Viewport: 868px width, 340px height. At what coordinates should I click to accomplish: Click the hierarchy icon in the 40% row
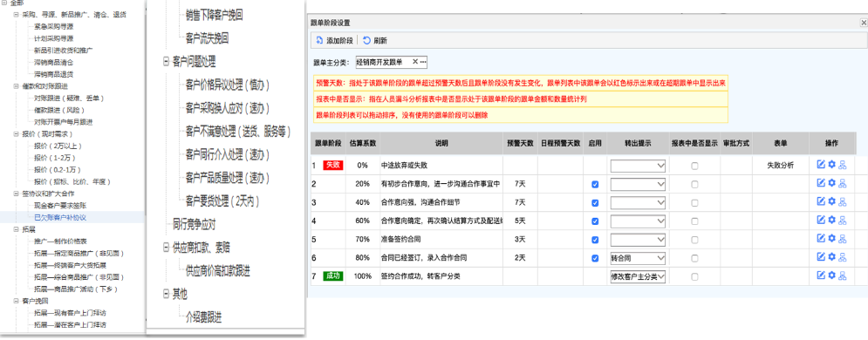[x=843, y=201]
